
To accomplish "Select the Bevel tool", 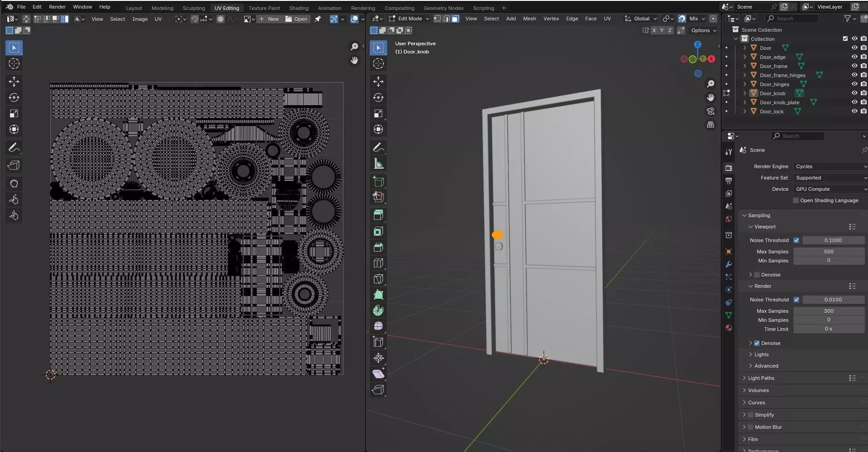I will [x=378, y=247].
